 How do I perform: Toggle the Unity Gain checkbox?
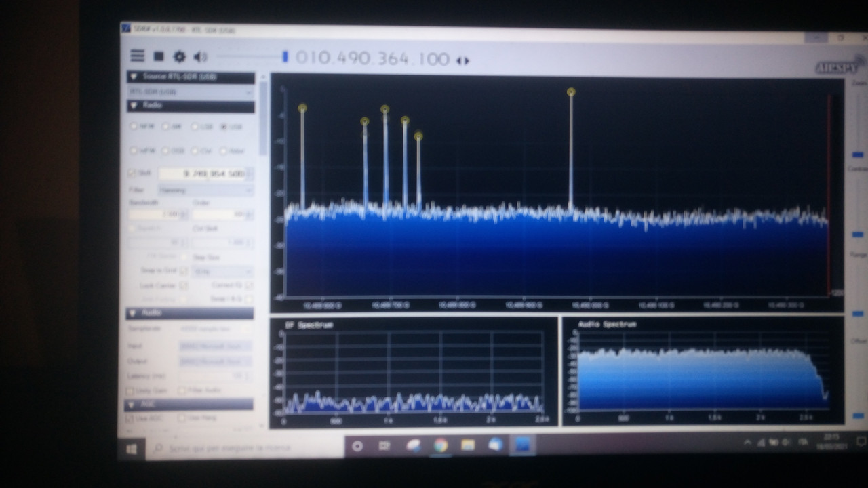pyautogui.click(x=130, y=391)
